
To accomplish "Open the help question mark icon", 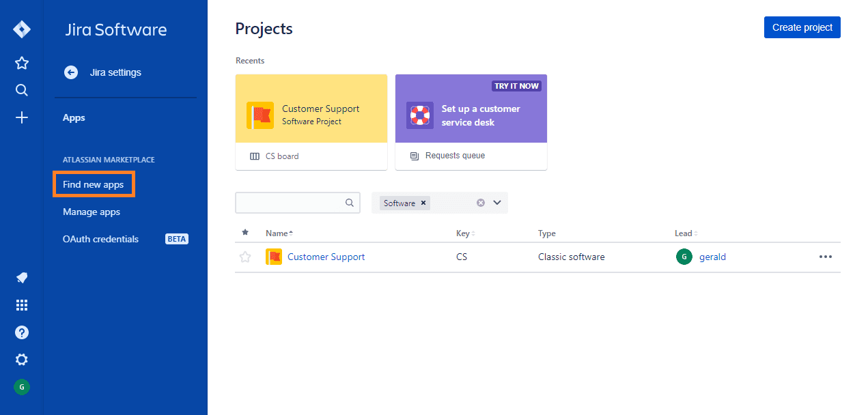I will (x=22, y=332).
